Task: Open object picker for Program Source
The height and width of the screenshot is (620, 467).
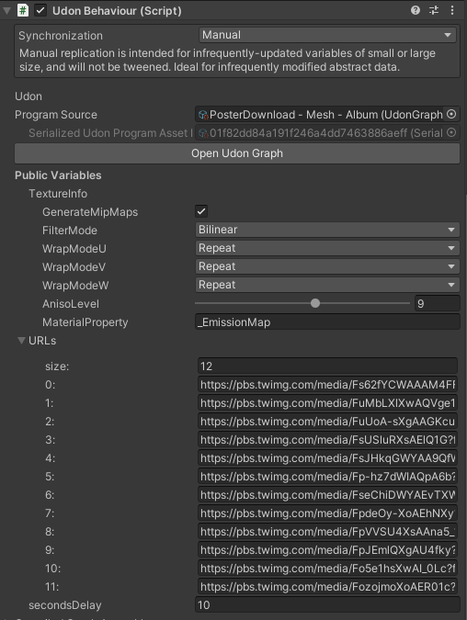Action: click(451, 114)
